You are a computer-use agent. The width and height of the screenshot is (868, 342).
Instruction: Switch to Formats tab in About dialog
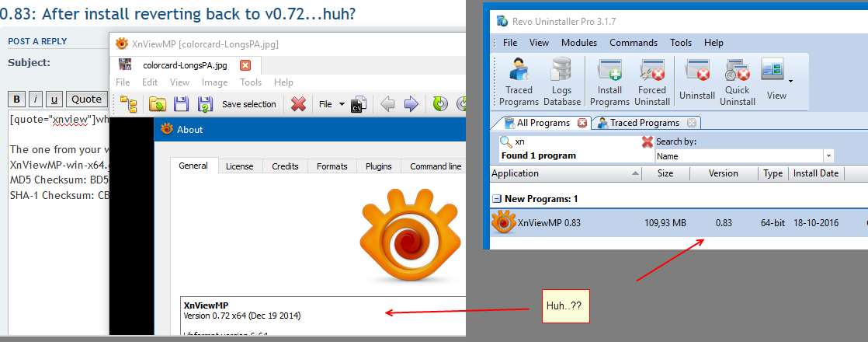pos(332,166)
